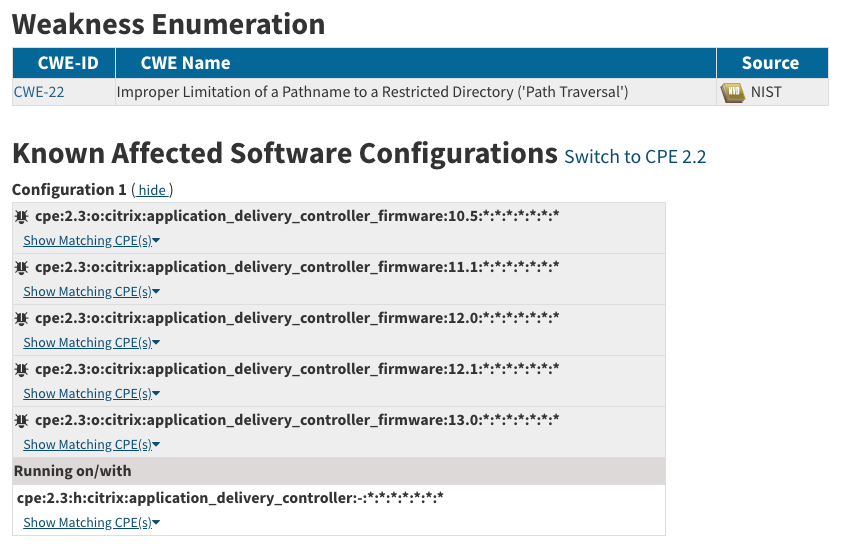860x560 pixels.
Task: Expand Show Matching CPE(s) under firmware 10.5
Action: (91, 241)
